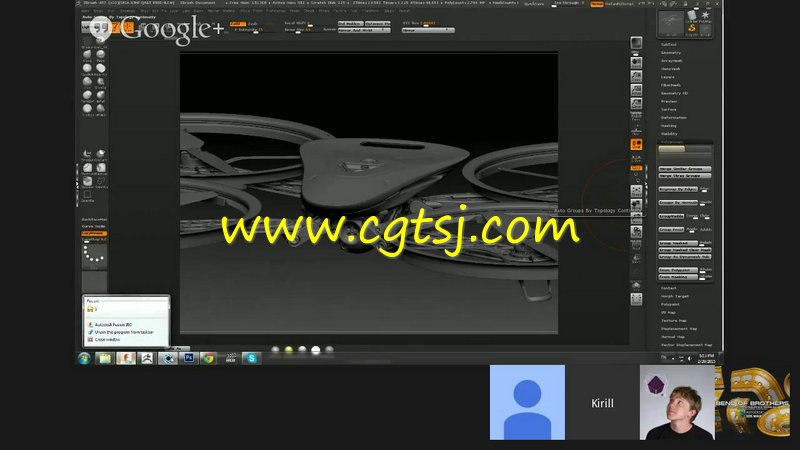
Task: Expand the Deformation sub-palette
Action: [x=674, y=117]
